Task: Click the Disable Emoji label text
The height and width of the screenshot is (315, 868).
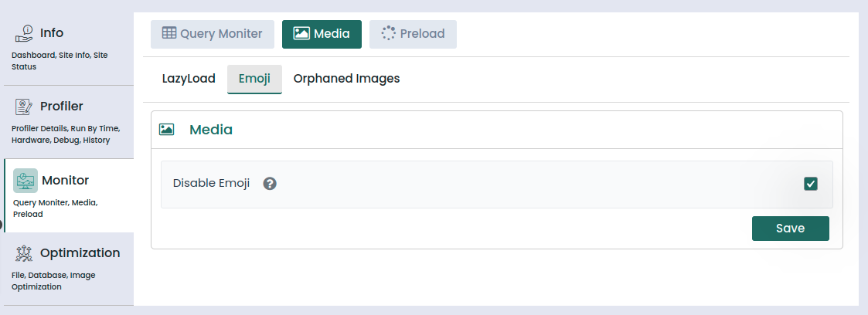Action: click(x=211, y=184)
